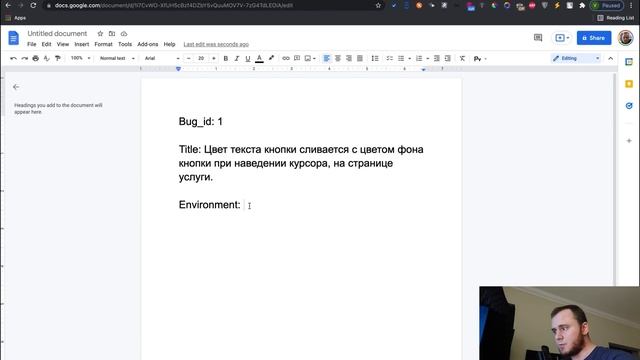
Task: Star the document
Action: click(100, 33)
